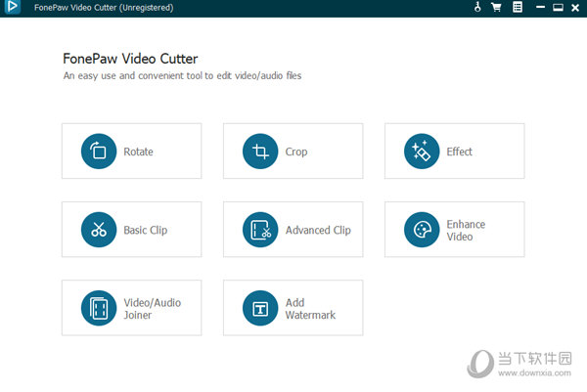This screenshot has height=392, width=587.
Task: Open the Add Watermark label
Action: [x=310, y=309]
